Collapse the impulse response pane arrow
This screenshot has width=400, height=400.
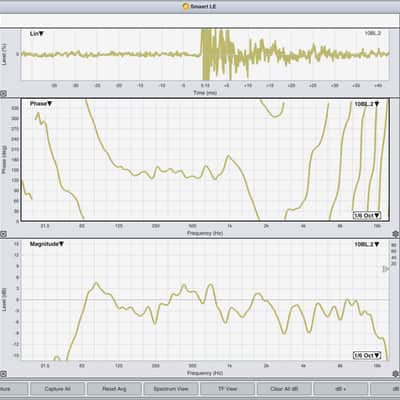(3, 94)
